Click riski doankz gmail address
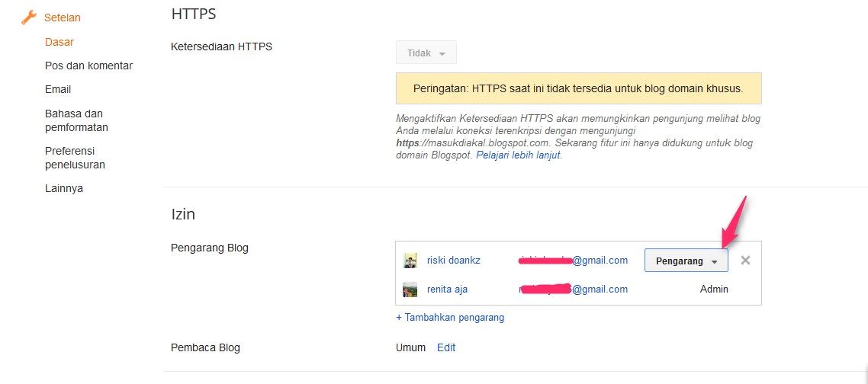 click(x=573, y=261)
